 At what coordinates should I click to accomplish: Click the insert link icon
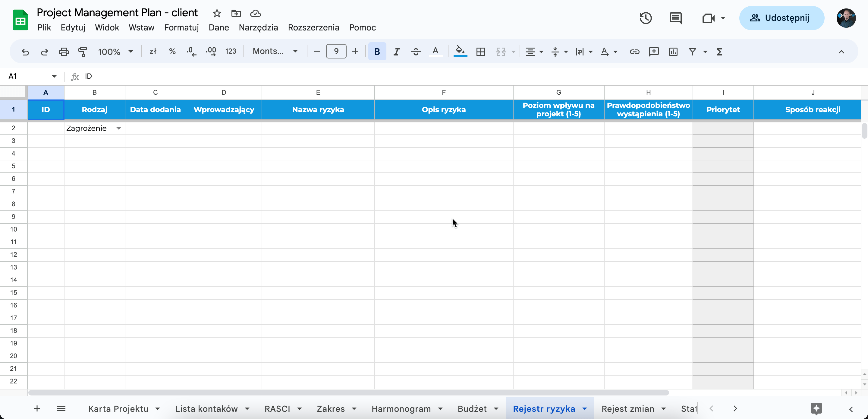pyautogui.click(x=634, y=52)
